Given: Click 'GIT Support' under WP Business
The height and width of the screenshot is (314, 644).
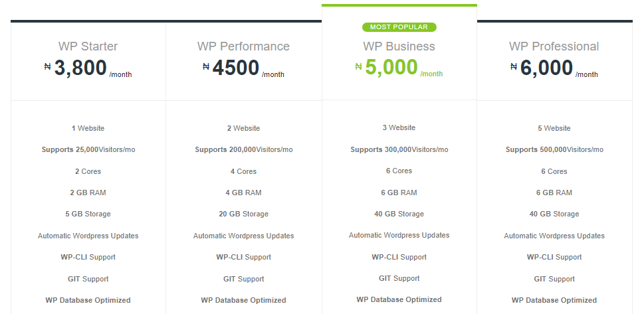Looking at the screenshot, I should click(399, 278).
